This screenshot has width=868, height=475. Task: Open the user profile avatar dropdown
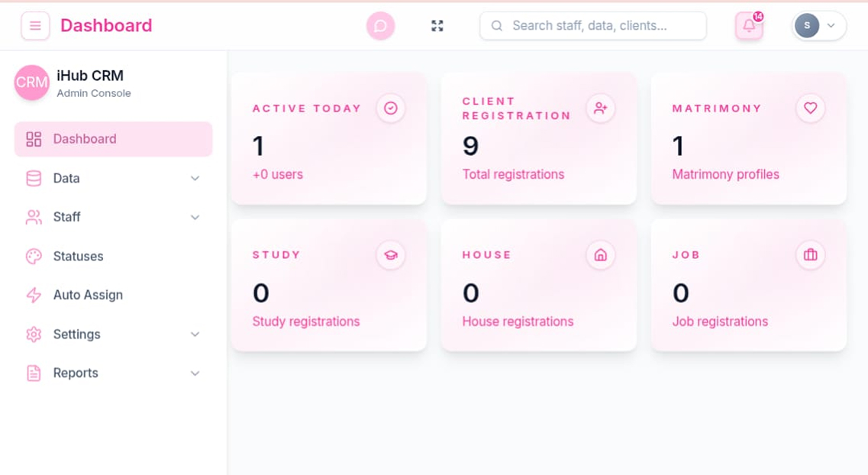click(818, 26)
